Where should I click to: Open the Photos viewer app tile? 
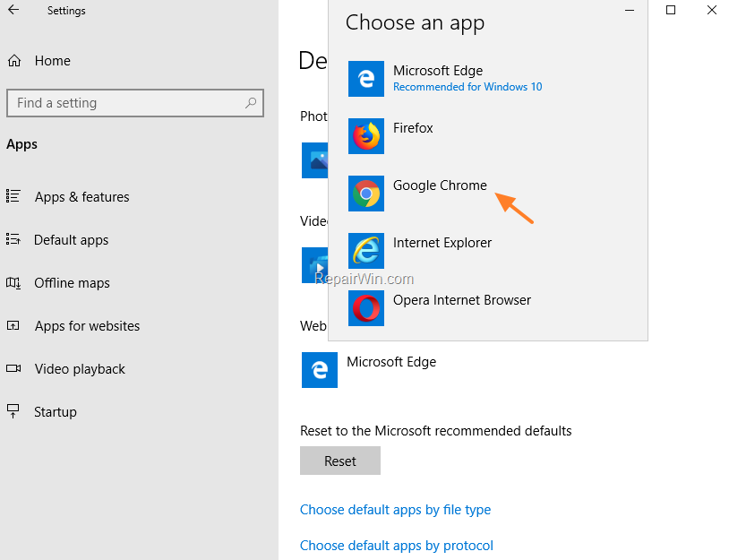[x=314, y=160]
